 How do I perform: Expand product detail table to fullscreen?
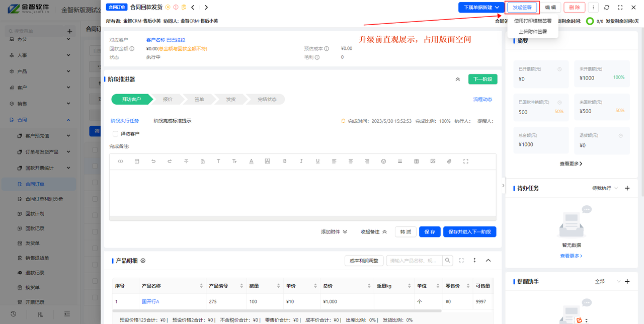tap(461, 261)
